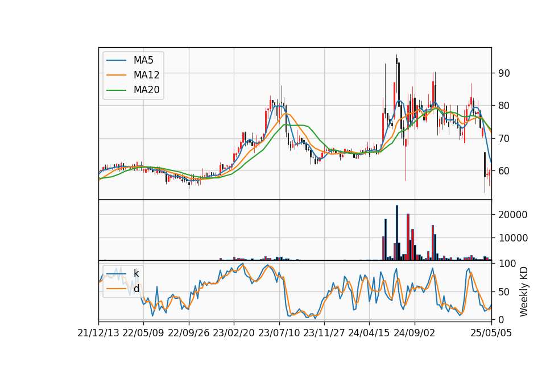The width and height of the screenshot is (546, 392).
Task: Click the orange MA12 legend line swatch
Action: point(116,75)
